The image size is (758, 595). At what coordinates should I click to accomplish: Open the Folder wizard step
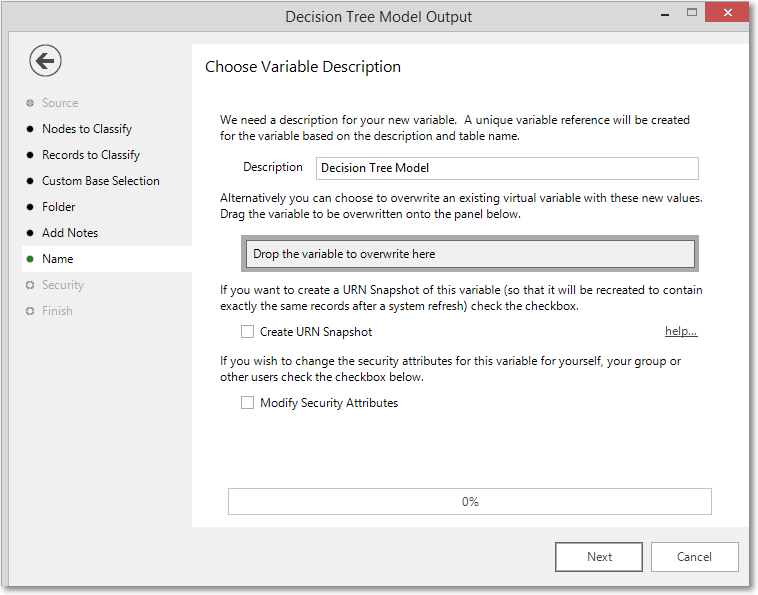[58, 207]
